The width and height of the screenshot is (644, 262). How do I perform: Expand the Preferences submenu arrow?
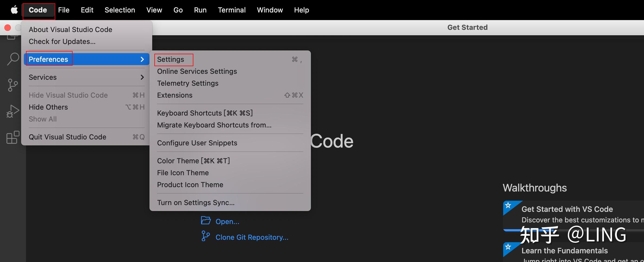pyautogui.click(x=142, y=59)
